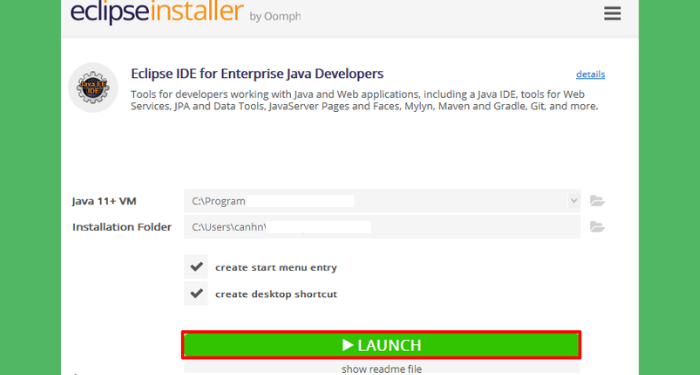700x375 pixels.
Task: Click the green LAUNCH button
Action: 381,345
